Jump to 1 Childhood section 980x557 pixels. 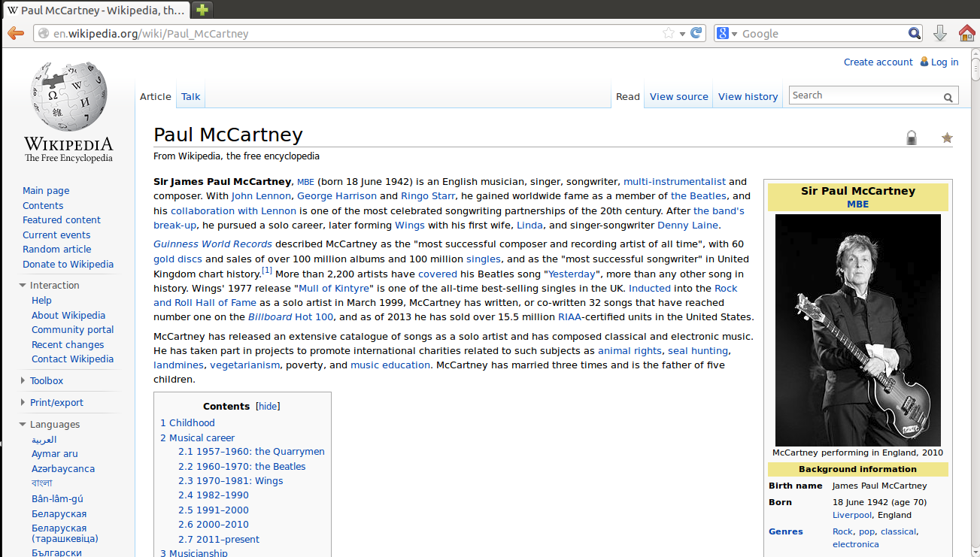pos(187,423)
